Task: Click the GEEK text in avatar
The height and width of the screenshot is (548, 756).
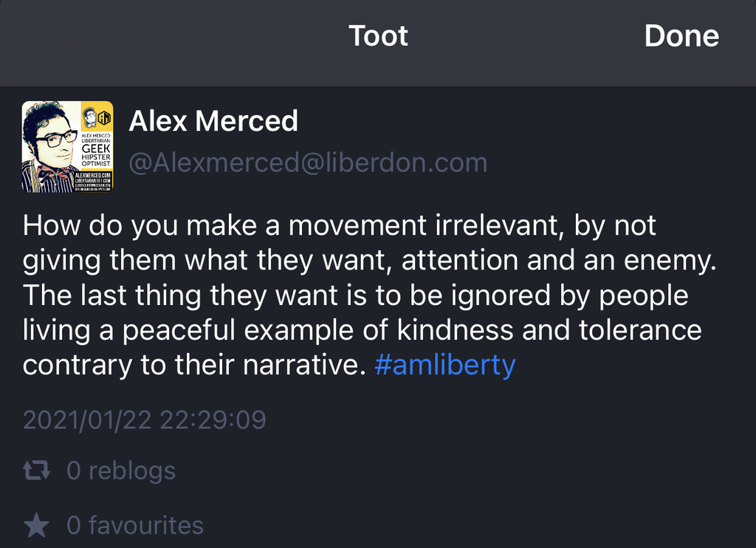Action: (96, 148)
